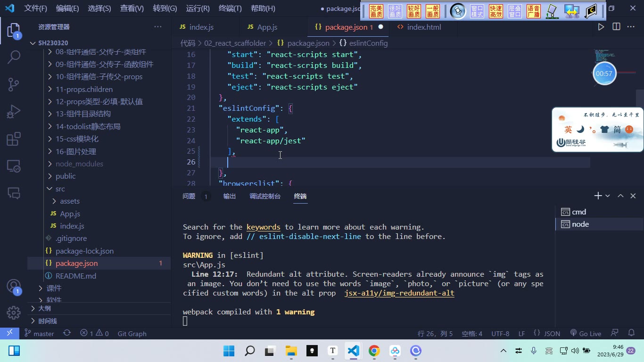Click the Run code play icon

point(601,27)
